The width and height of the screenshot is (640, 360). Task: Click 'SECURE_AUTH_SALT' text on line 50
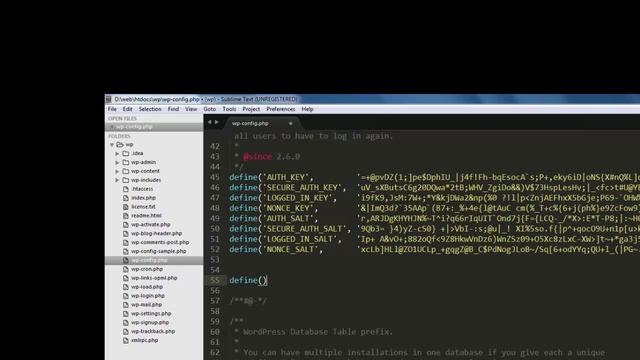tap(304, 229)
